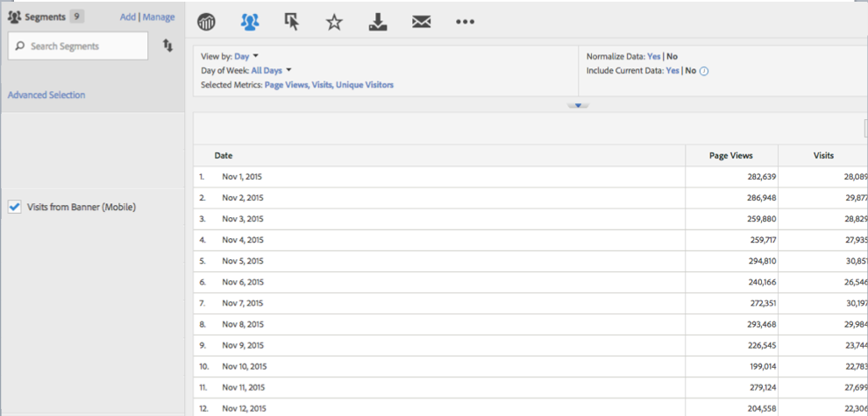The height and width of the screenshot is (416, 868).
Task: Sort table by Date column header
Action: [224, 155]
